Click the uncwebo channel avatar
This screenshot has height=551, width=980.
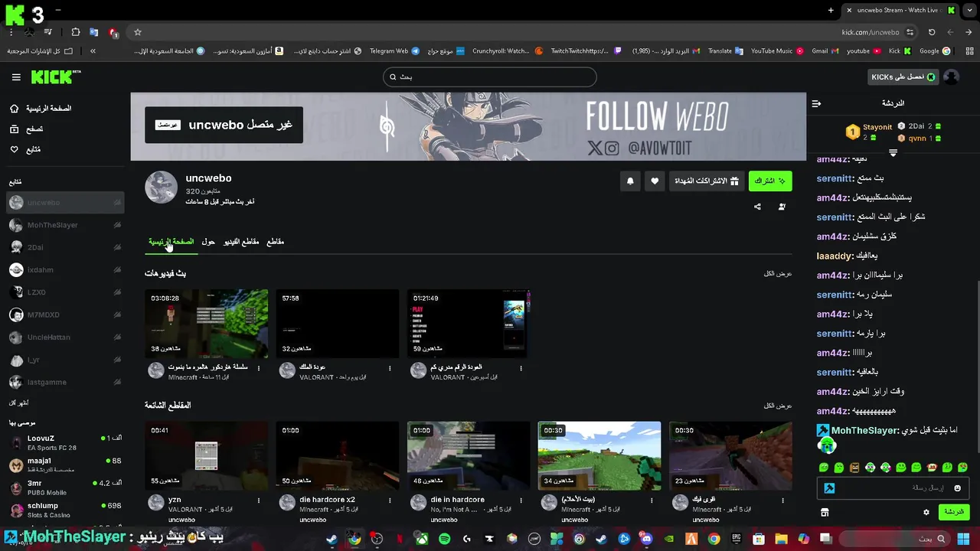[x=161, y=187]
